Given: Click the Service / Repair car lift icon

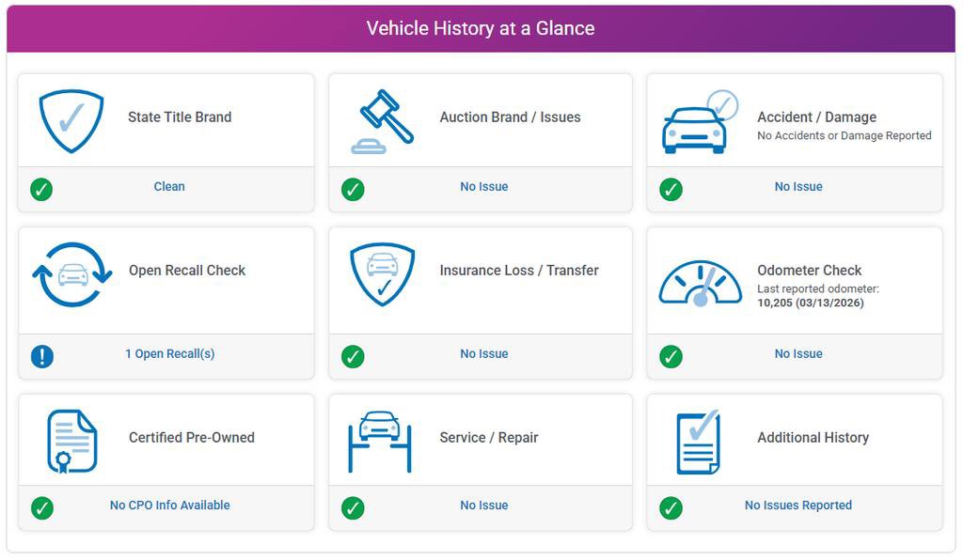Looking at the screenshot, I should coord(380,440).
